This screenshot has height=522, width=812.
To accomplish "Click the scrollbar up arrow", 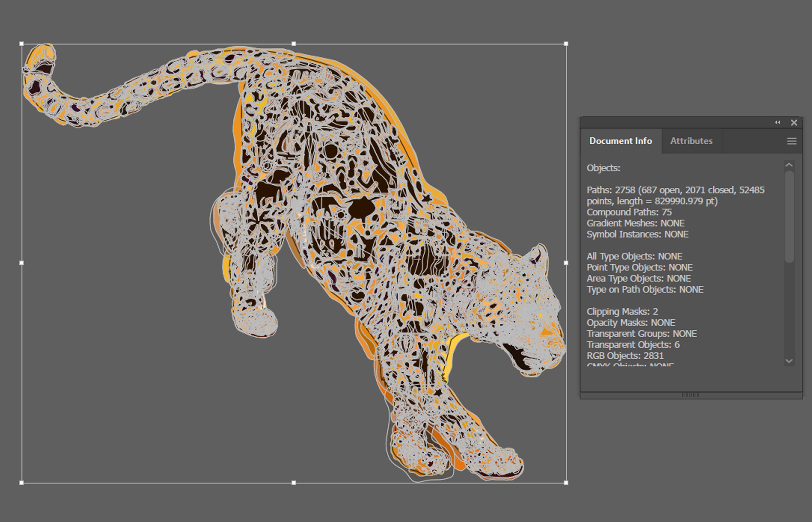I will pos(789,165).
